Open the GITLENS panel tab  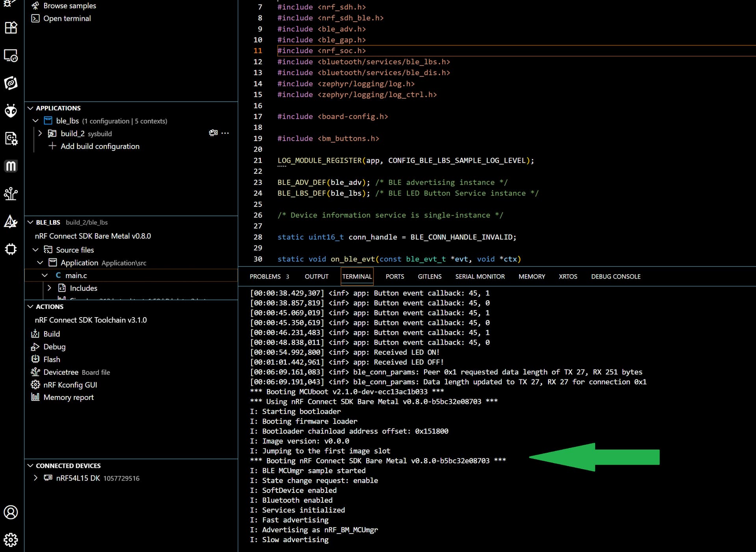tap(430, 277)
